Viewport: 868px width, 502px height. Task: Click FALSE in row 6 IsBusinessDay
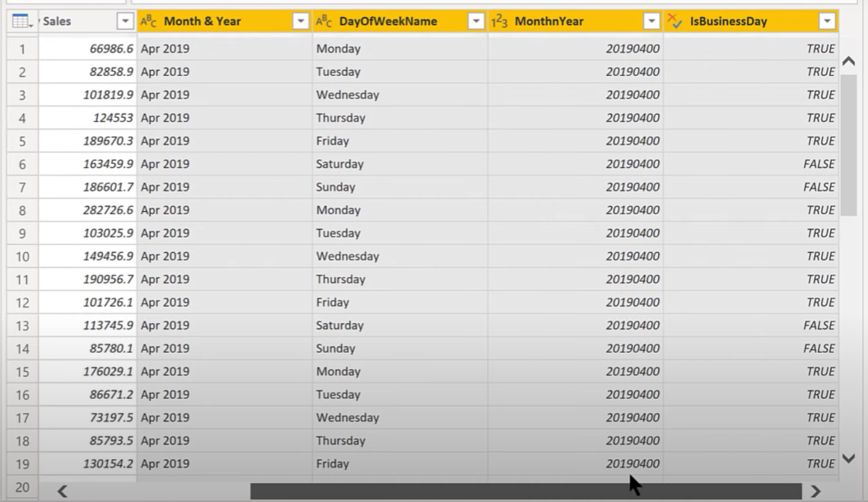[819, 164]
